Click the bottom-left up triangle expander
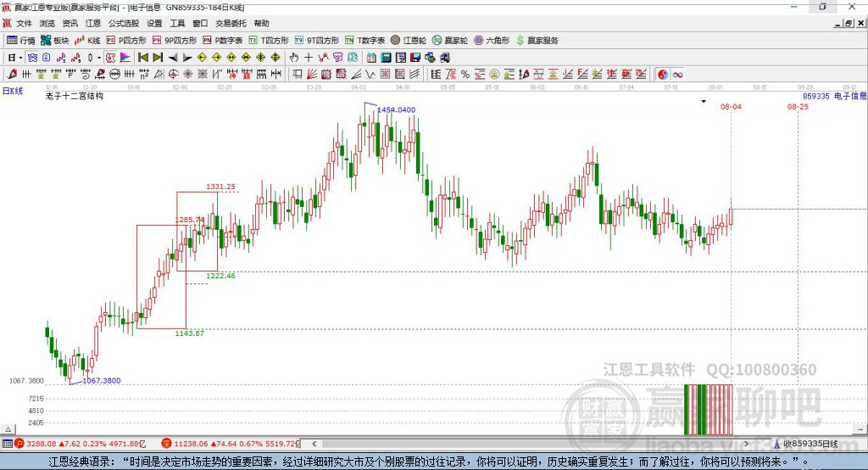 (x=8, y=429)
